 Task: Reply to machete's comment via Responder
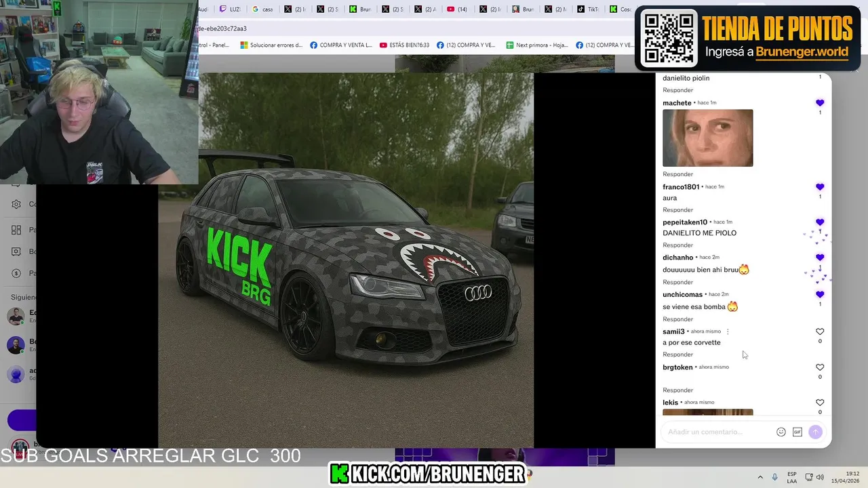pos(678,174)
